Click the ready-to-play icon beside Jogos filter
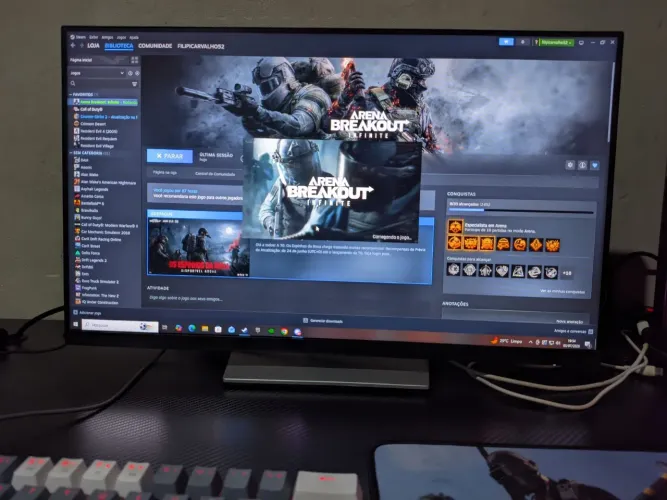This screenshot has height=500, width=667. click(137, 73)
